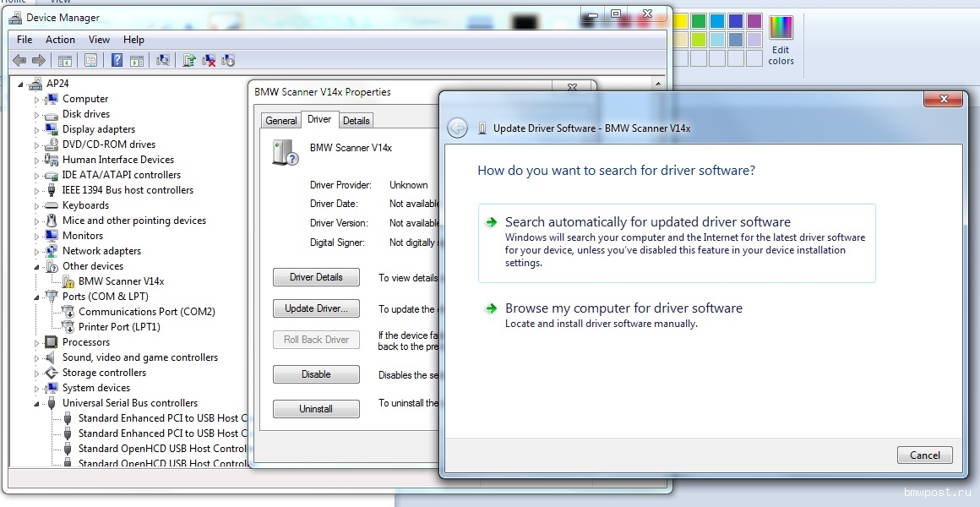Expand the Display adapters node
The image size is (980, 507).
pyautogui.click(x=37, y=130)
